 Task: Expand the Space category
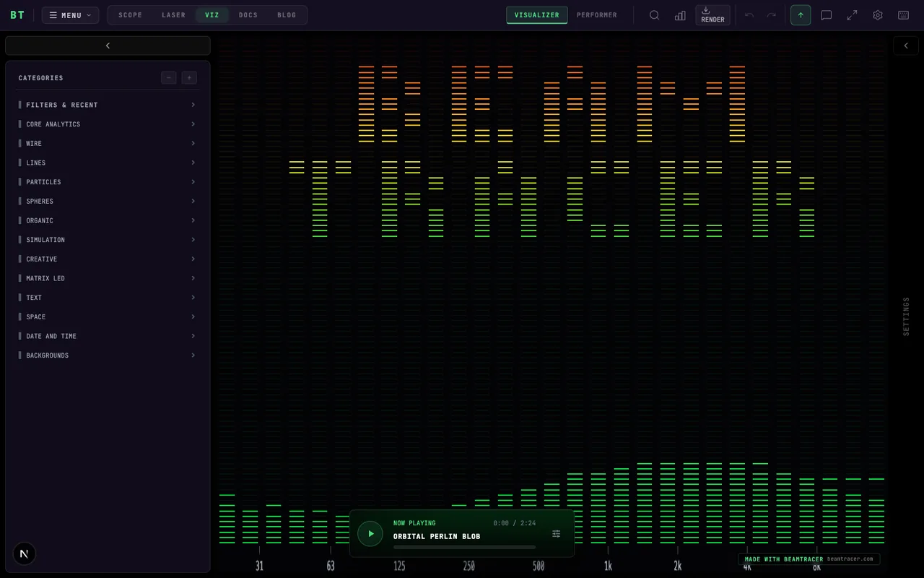[x=108, y=317]
